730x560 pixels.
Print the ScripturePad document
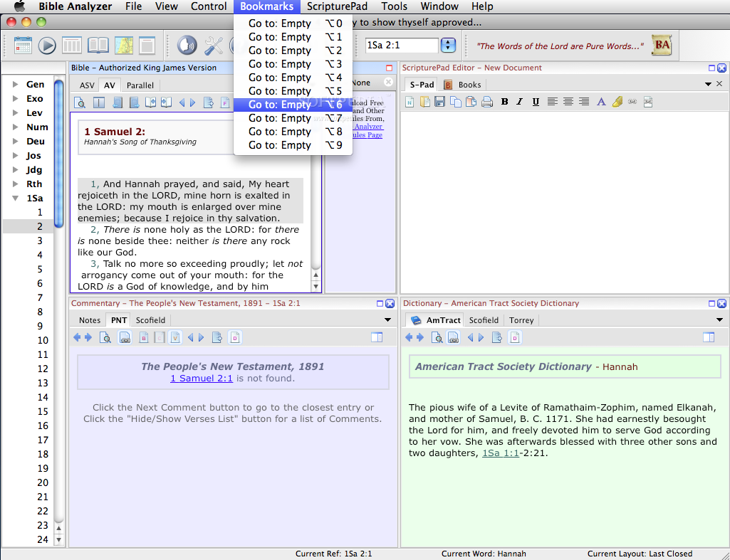pos(487,102)
